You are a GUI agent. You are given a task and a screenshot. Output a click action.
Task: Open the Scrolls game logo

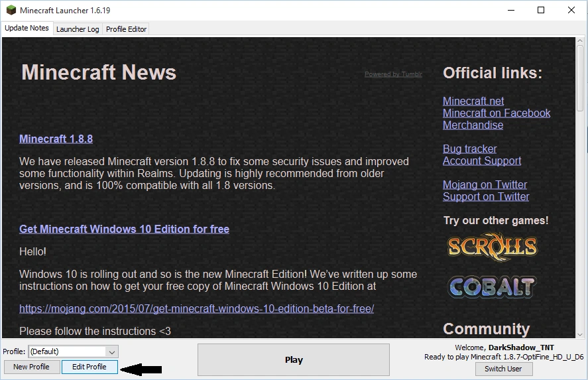point(493,247)
